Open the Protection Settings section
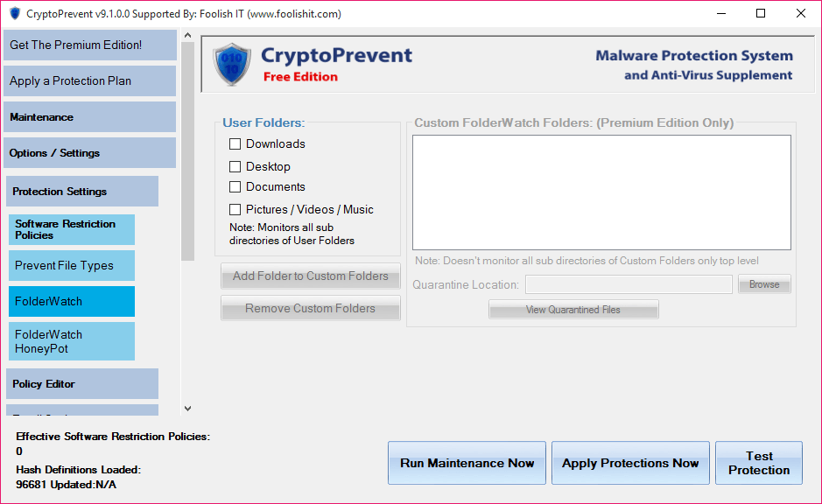The width and height of the screenshot is (822, 504). [x=82, y=192]
